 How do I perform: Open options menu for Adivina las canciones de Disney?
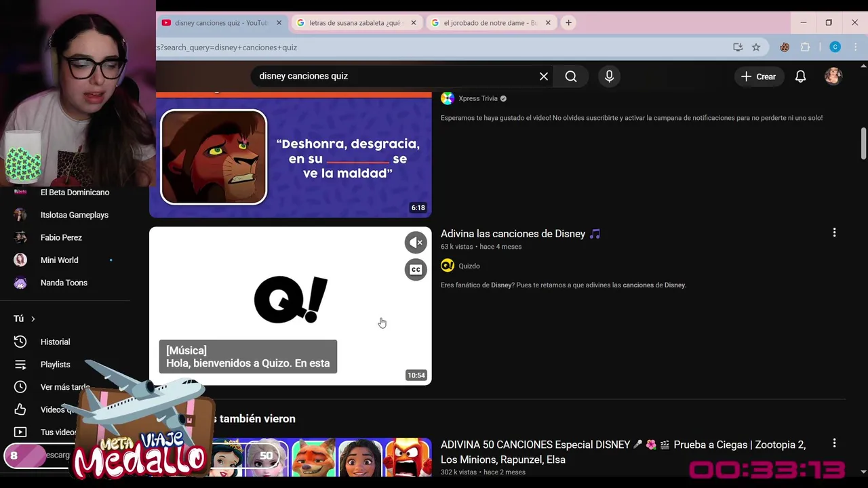coord(834,233)
